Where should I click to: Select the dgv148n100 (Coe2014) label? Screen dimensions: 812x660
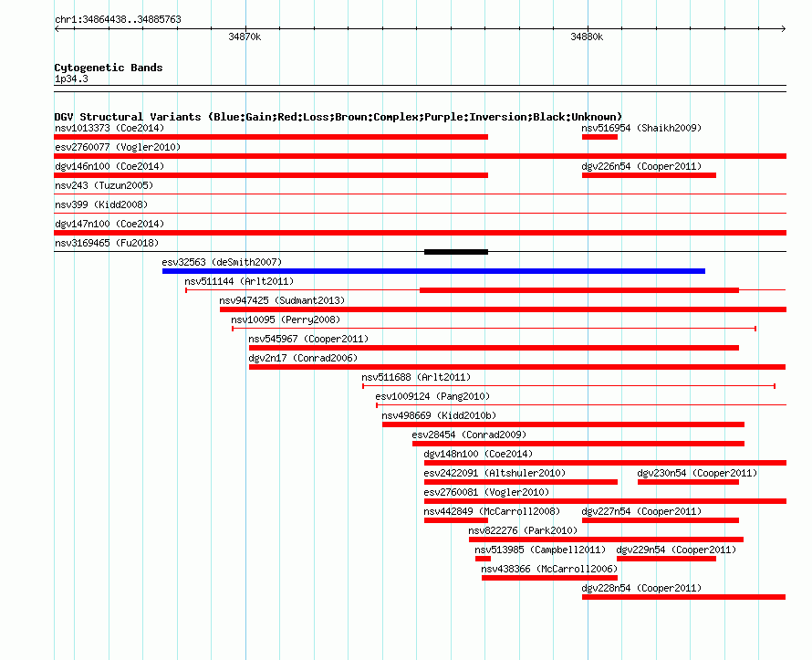coord(478,454)
